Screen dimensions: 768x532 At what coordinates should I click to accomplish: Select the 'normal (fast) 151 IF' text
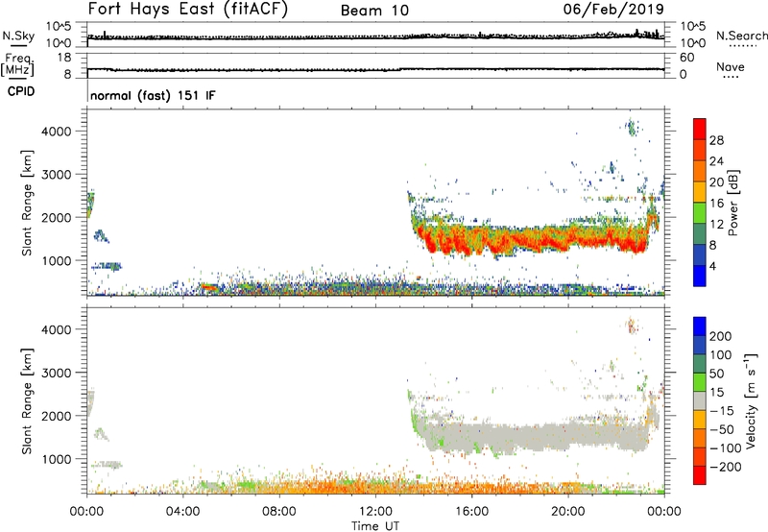153,95
